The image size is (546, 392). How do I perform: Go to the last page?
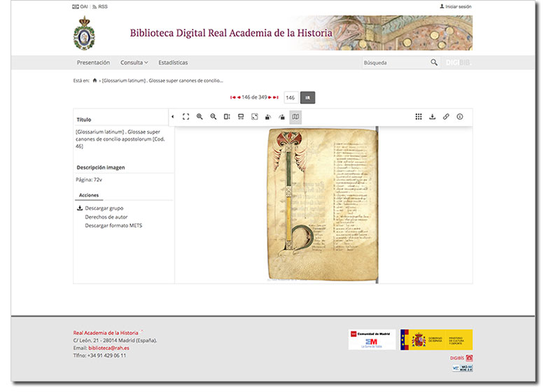pyautogui.click(x=275, y=97)
